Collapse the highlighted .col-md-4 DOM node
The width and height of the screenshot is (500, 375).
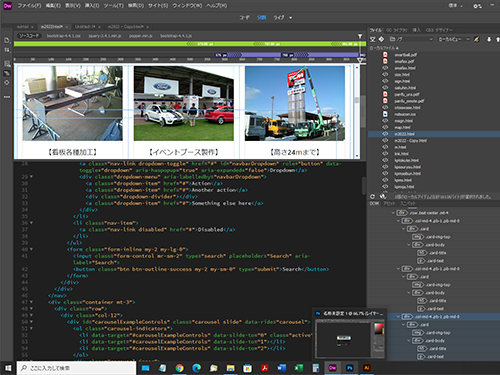(x=398, y=317)
